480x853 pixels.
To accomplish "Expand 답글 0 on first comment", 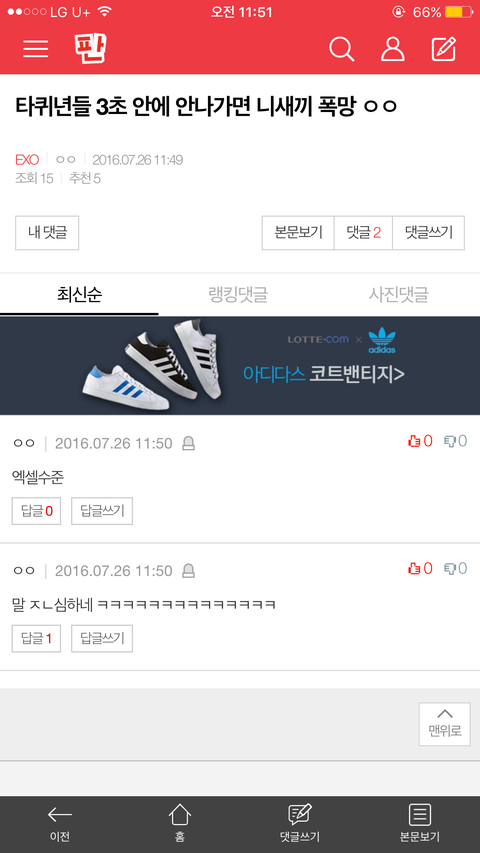I will pos(36,511).
